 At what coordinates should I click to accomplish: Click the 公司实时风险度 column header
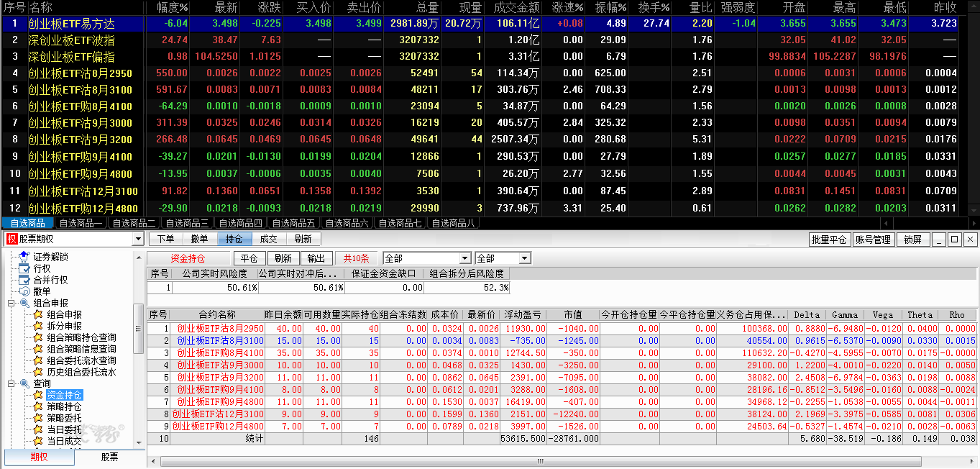pos(214,273)
